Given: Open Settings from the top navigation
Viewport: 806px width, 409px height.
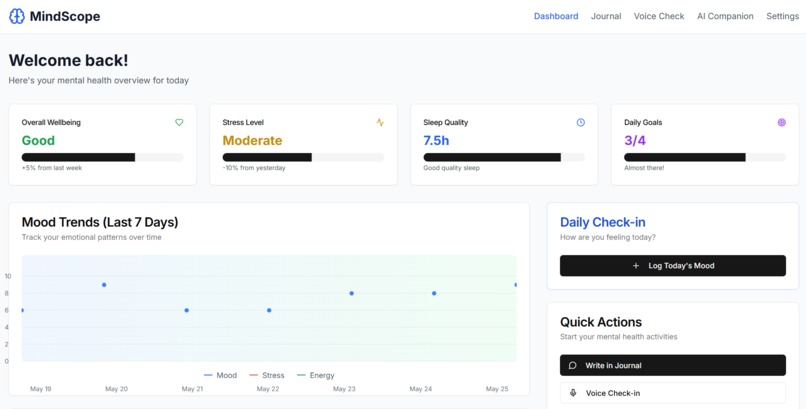Looking at the screenshot, I should tap(782, 16).
